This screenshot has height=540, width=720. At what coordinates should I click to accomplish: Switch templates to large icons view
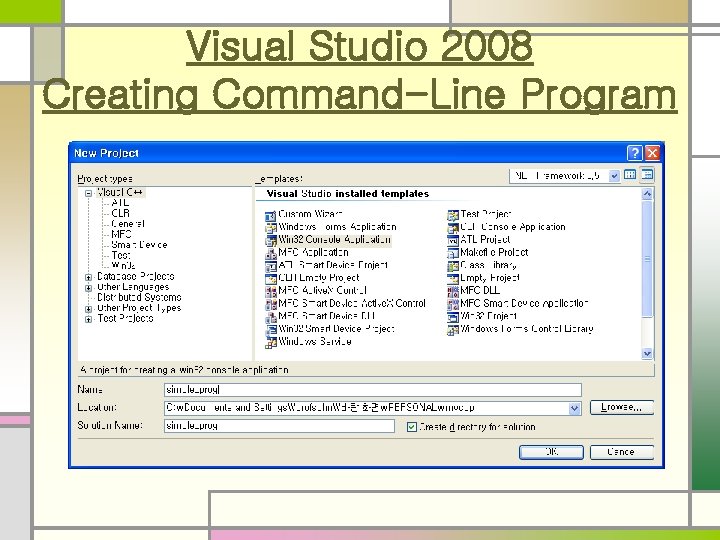pyautogui.click(x=630, y=175)
